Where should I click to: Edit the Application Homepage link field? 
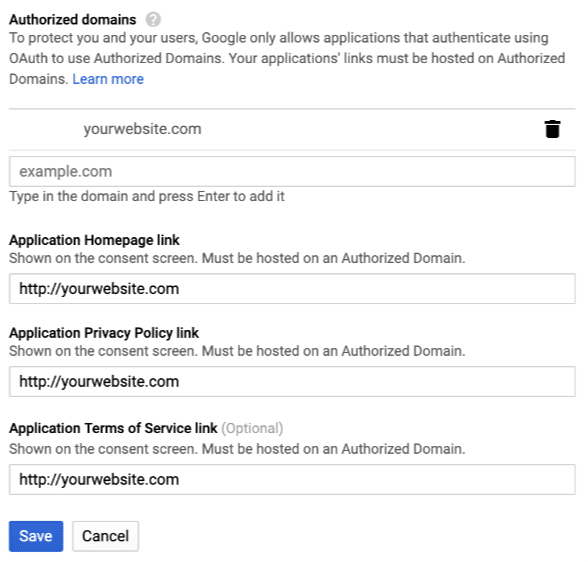click(292, 289)
